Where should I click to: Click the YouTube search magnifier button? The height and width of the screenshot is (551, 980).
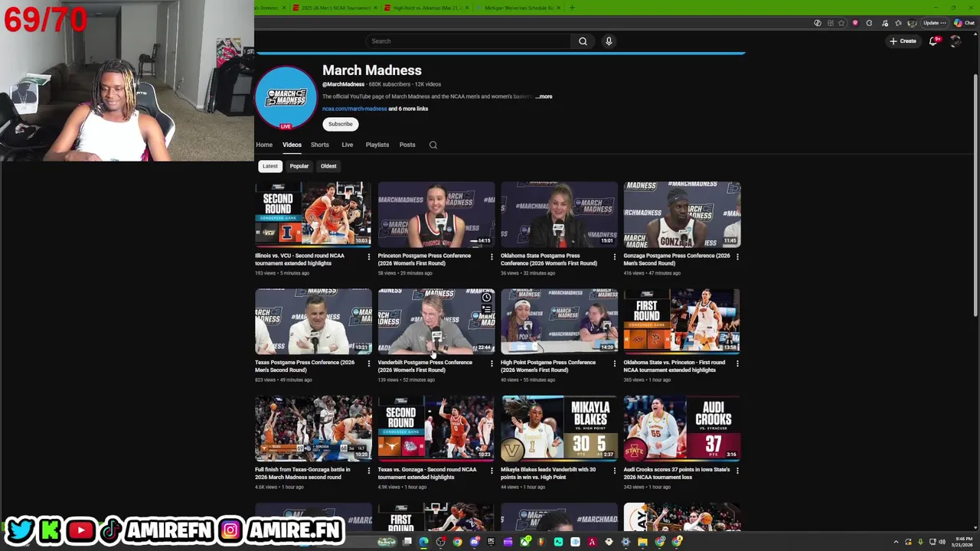(x=583, y=41)
